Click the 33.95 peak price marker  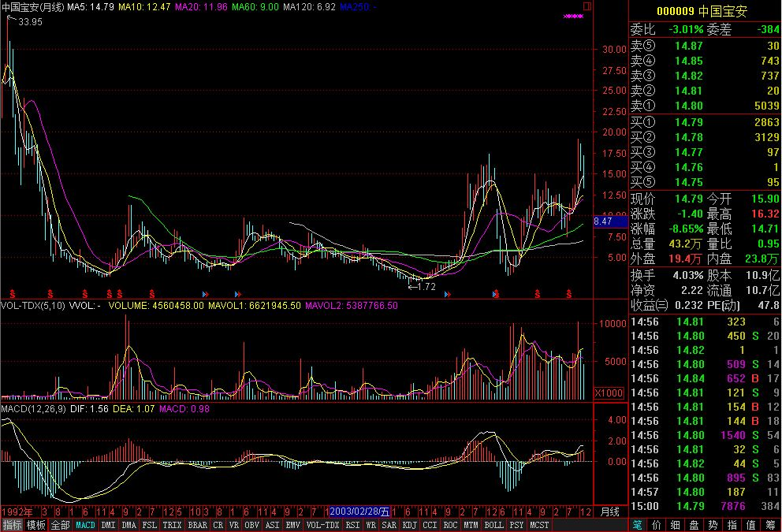[x=30, y=22]
